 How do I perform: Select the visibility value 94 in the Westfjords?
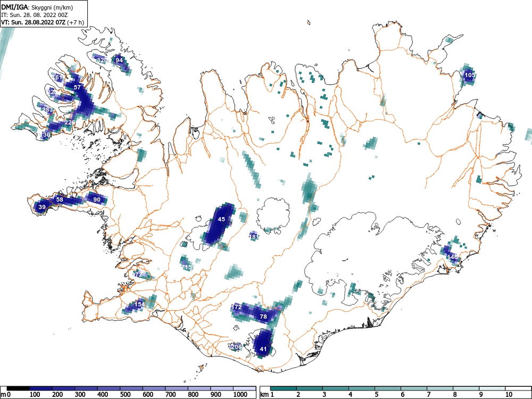point(119,61)
